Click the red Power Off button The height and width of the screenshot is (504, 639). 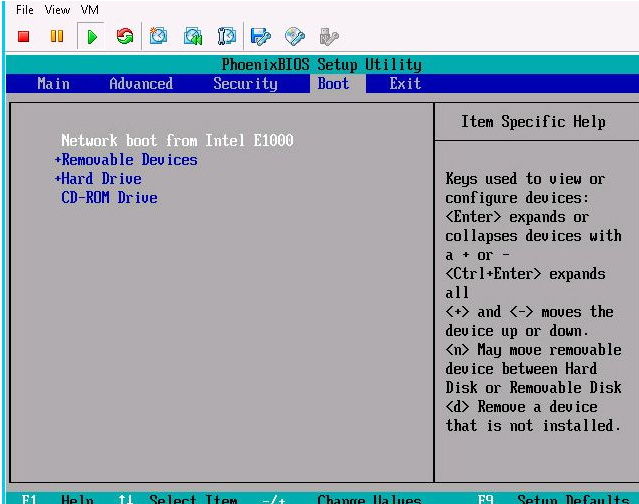click(24, 37)
